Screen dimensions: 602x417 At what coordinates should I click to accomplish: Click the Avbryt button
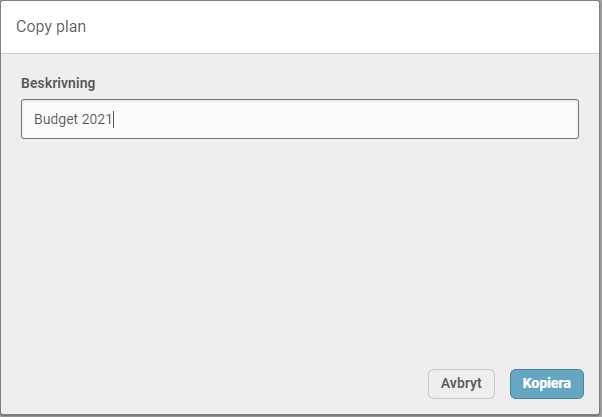pyautogui.click(x=461, y=384)
